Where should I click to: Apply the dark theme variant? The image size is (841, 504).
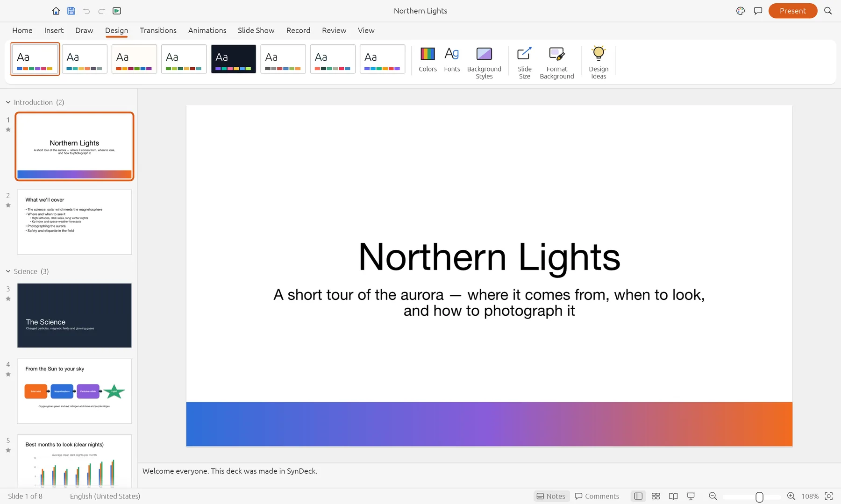[234, 59]
